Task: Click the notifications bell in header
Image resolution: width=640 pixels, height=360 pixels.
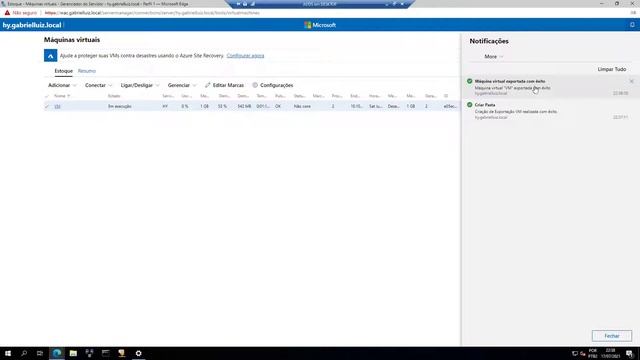Action: tap(632, 25)
